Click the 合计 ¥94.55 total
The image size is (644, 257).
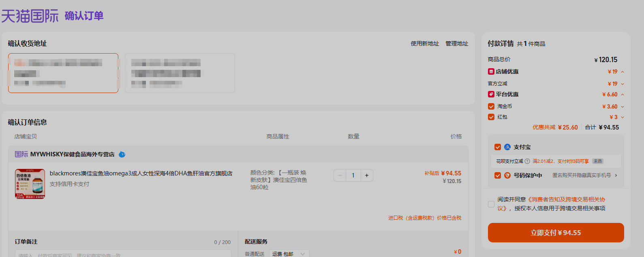[x=602, y=127]
